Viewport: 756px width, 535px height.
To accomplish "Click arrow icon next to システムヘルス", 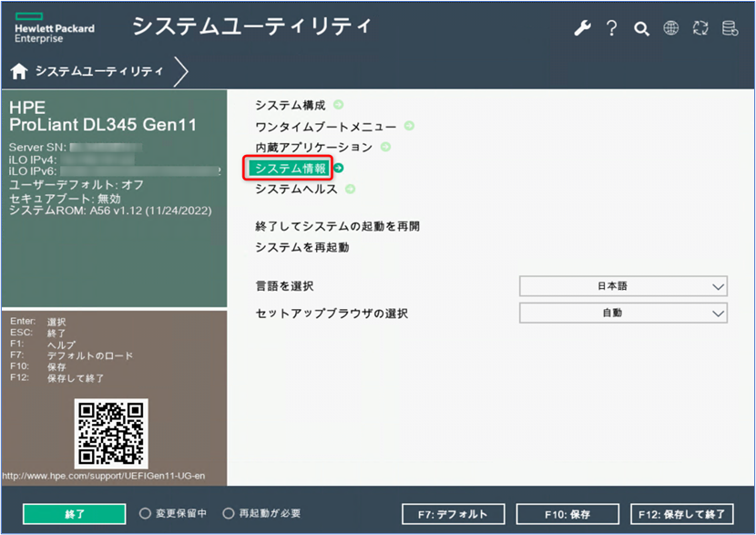I will [x=350, y=189].
